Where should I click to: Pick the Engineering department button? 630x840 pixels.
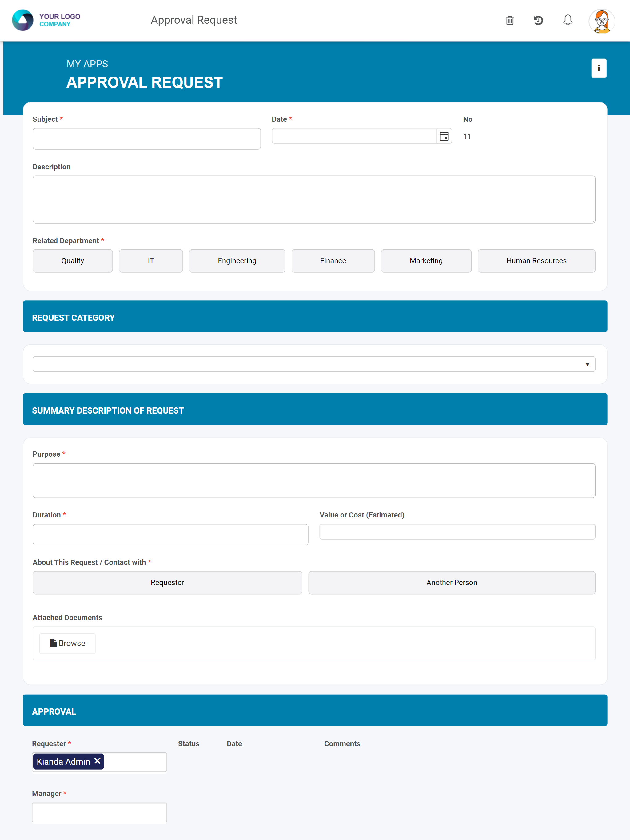237,260
